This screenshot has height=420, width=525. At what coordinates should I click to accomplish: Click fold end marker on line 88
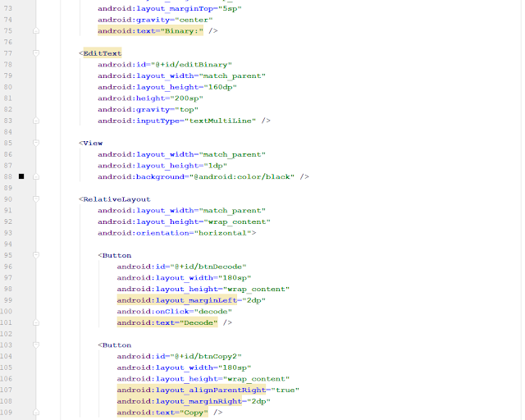[36, 176]
